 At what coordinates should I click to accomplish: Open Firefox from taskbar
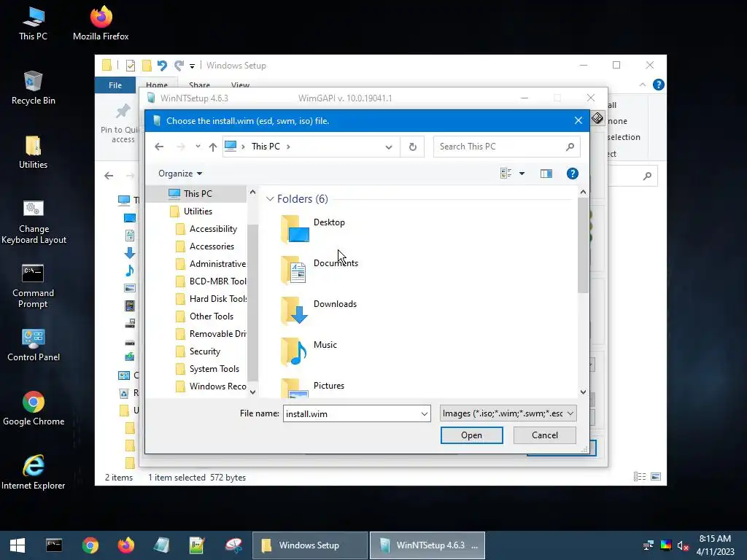pyautogui.click(x=126, y=545)
